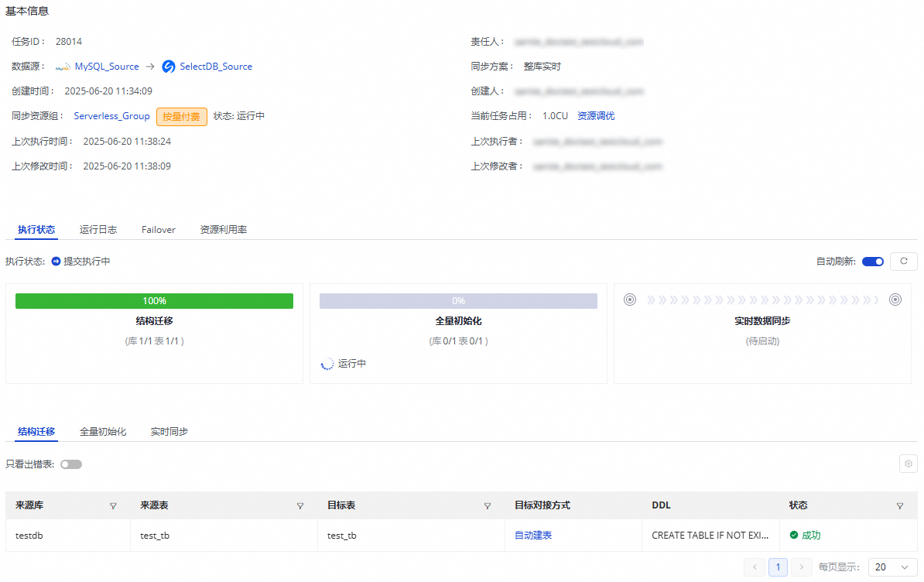Image resolution: width=924 pixels, height=582 pixels.
Task: Switch to the 资源利用率 tab
Action: click(x=224, y=230)
